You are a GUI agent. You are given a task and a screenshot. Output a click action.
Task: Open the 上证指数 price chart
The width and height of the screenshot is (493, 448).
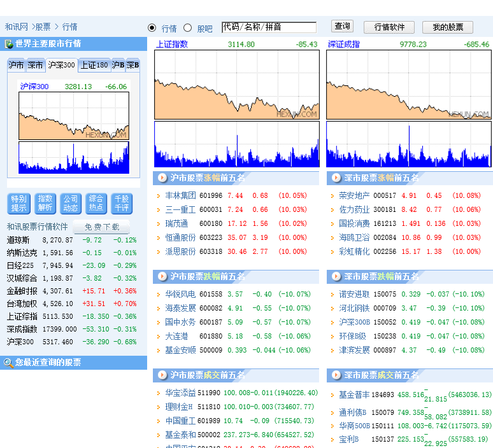pyautogui.click(x=237, y=85)
